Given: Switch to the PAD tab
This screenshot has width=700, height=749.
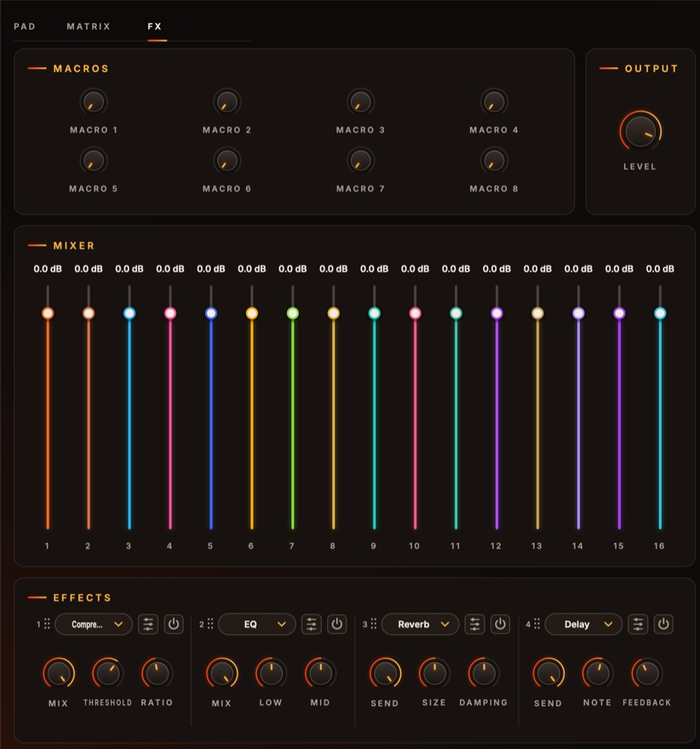Looking at the screenshot, I should (25, 26).
